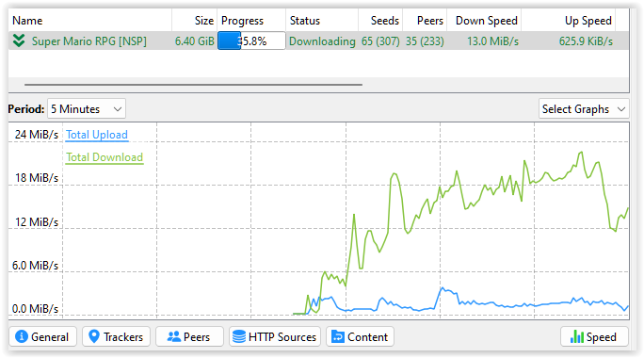Click the 18 MiB/s axis label
644x358 pixels.
click(x=36, y=178)
